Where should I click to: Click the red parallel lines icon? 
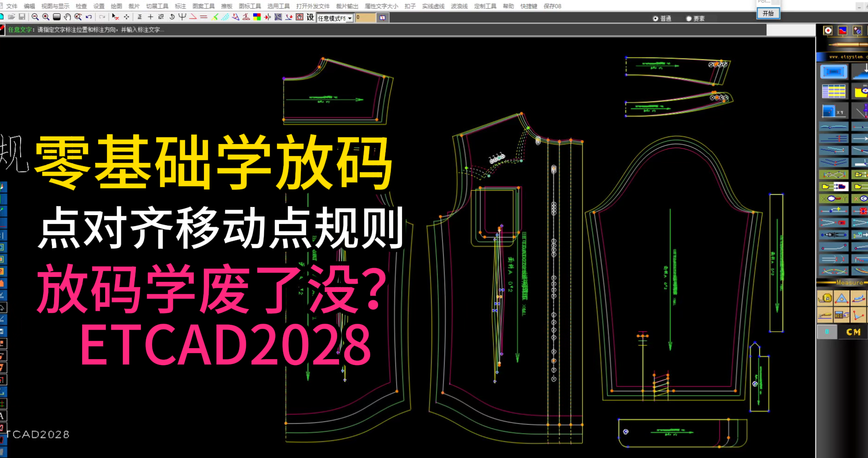click(x=204, y=17)
